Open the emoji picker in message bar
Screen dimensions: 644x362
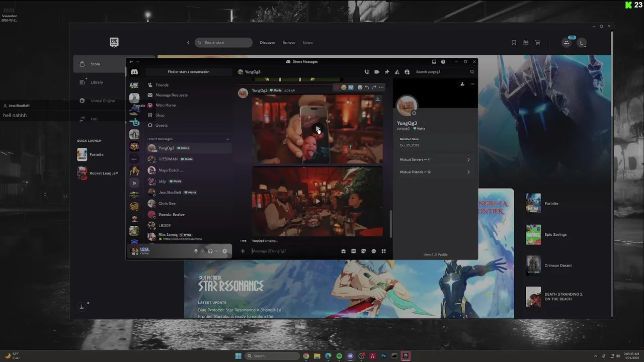click(373, 251)
